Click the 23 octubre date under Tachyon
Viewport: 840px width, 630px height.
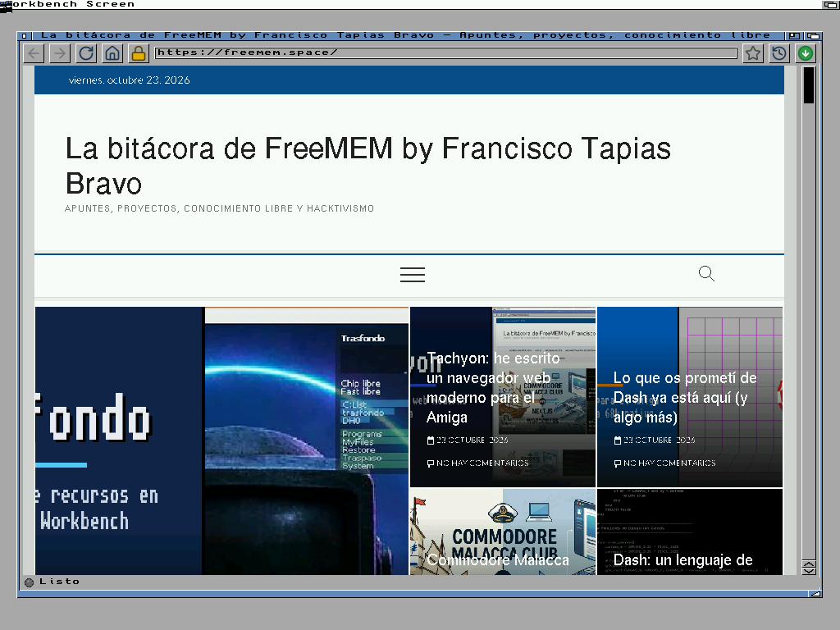coord(468,440)
